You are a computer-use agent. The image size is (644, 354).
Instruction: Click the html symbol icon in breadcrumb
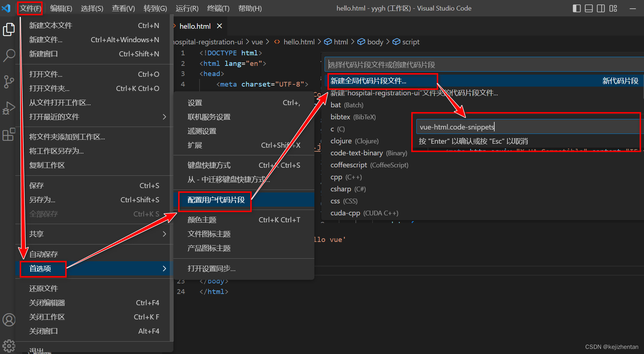(x=328, y=42)
